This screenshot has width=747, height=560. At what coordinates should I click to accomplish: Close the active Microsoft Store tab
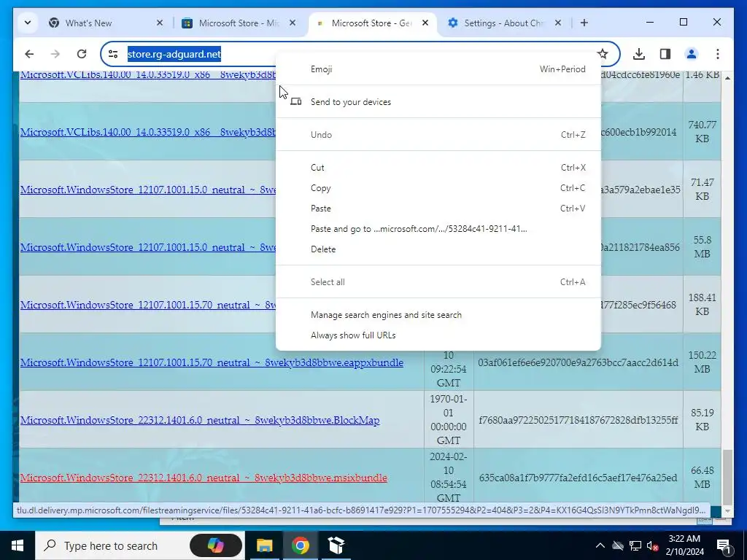click(425, 23)
